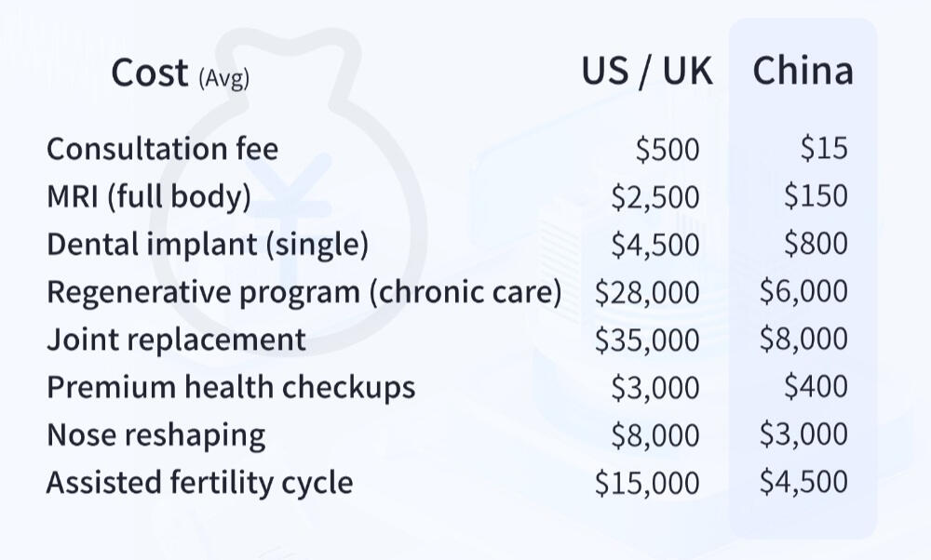Select the "Nose reshaping" row label
Screen dimensions: 931x560
(155, 434)
